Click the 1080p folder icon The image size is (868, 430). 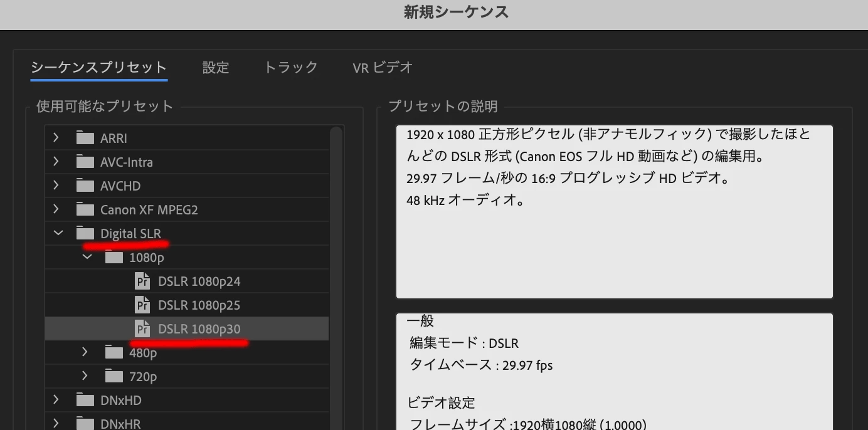click(x=114, y=257)
